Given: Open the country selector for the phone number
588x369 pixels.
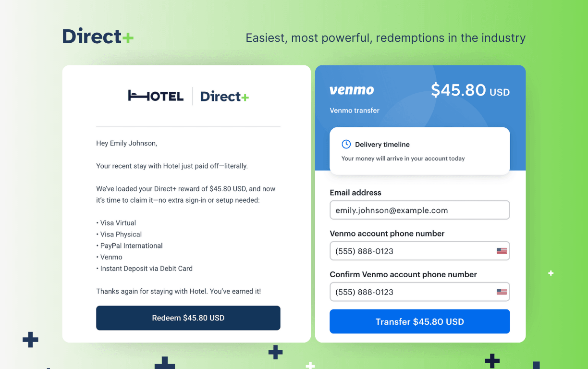Looking at the screenshot, I should click(502, 250).
